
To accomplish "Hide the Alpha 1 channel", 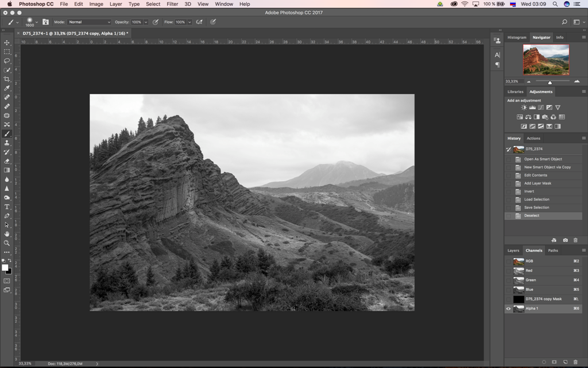I will [x=508, y=309].
